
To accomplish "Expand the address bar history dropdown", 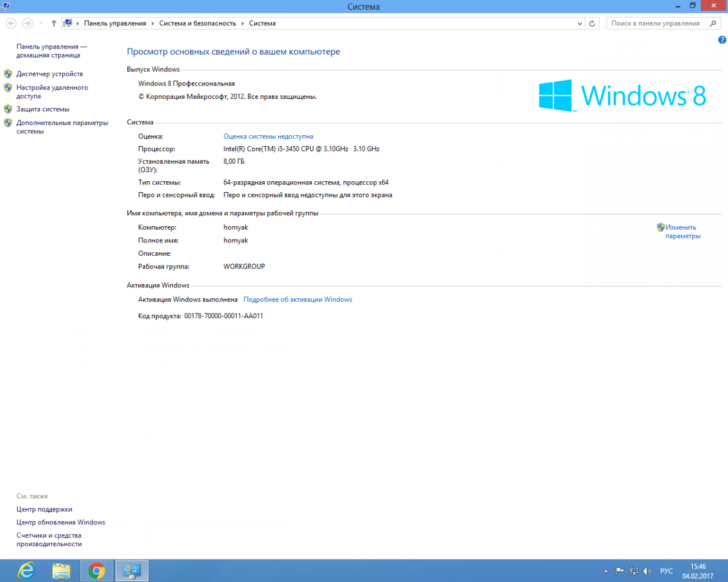I will point(579,23).
